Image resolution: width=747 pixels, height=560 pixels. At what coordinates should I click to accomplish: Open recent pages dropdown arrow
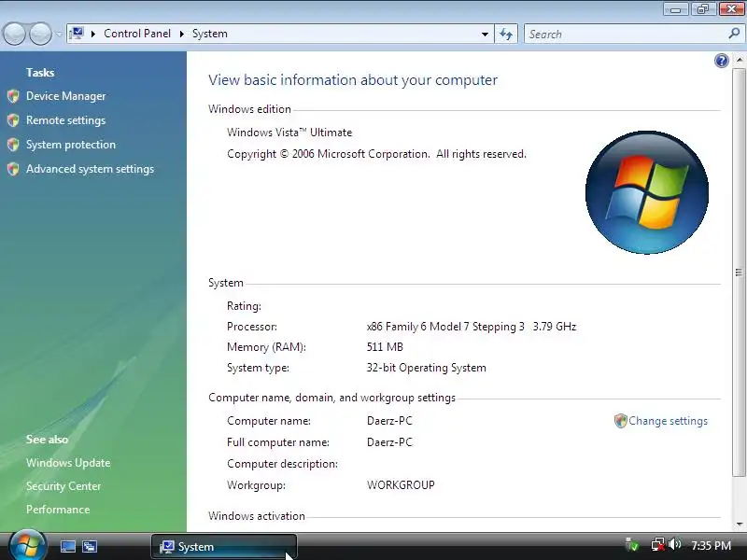point(59,34)
